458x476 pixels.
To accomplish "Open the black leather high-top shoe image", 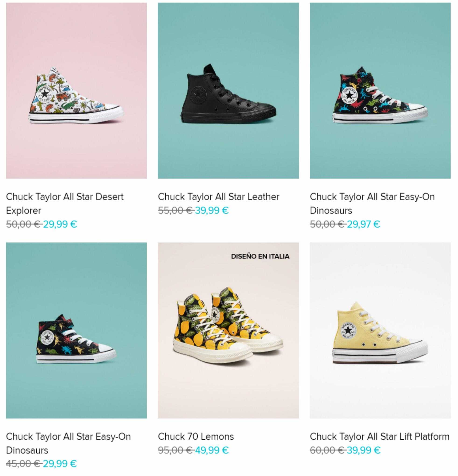I will (x=228, y=91).
